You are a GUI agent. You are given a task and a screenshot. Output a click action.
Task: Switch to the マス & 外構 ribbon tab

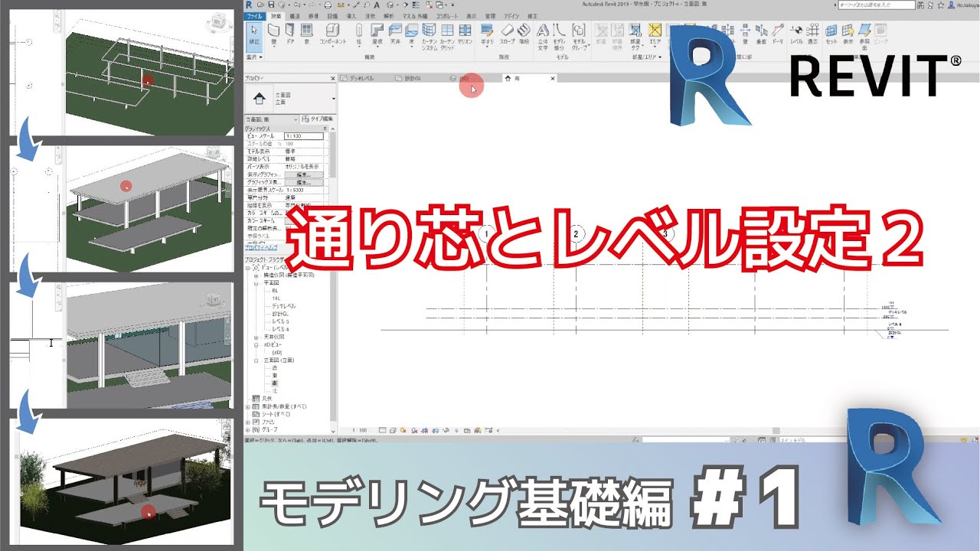coord(414,15)
